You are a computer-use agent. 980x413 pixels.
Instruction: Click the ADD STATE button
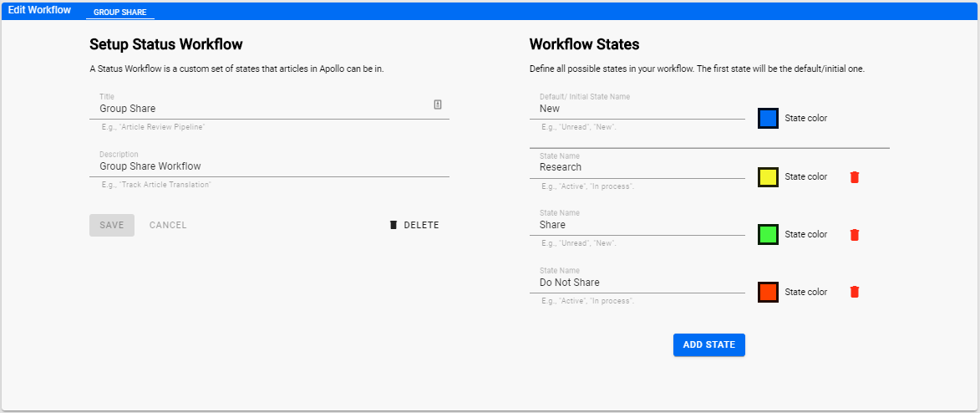coord(708,344)
